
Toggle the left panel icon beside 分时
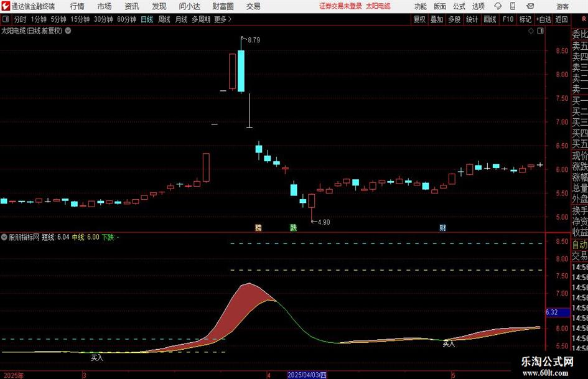coord(5,19)
